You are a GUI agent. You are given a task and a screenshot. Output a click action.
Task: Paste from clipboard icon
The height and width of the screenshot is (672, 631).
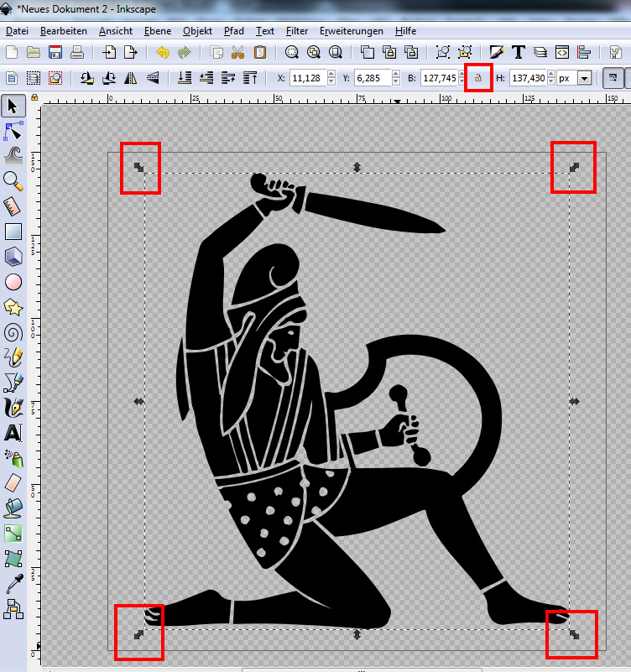coord(260,52)
